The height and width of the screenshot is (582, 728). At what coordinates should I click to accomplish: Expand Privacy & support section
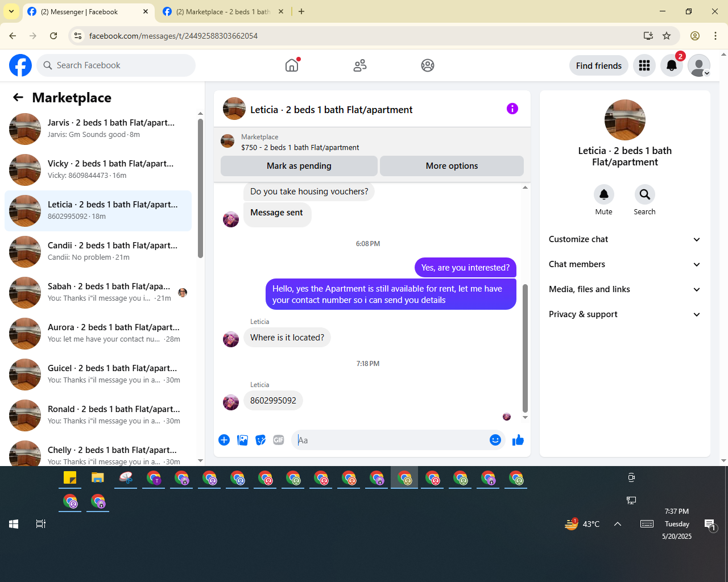(x=625, y=314)
